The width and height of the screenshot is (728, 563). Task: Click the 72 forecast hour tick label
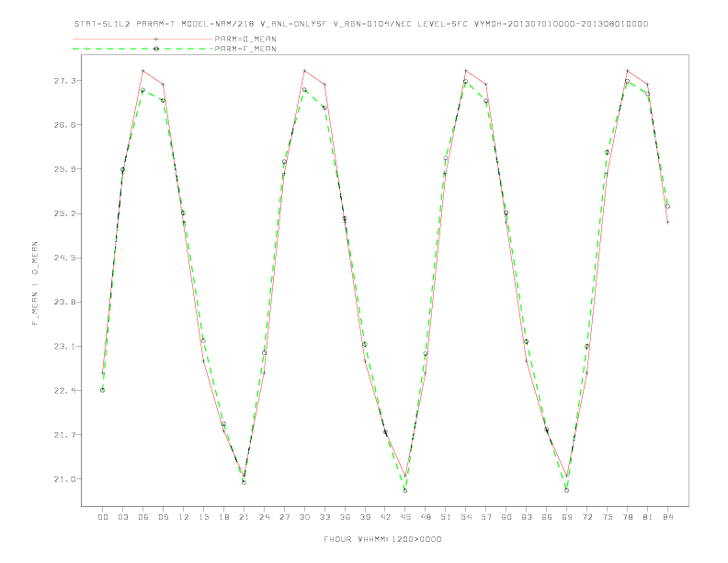[x=586, y=517]
